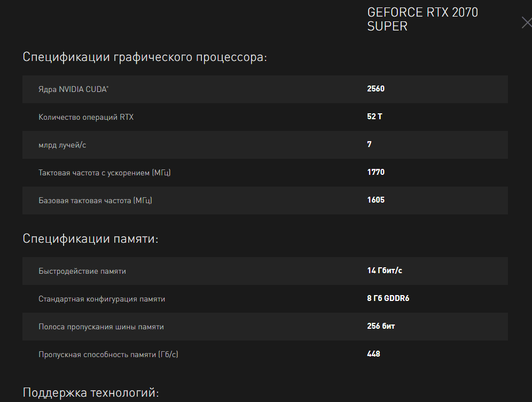Viewport: 532px width, 402px height.
Task: Click the Спецификации графического процессора heading
Action: coord(145,57)
